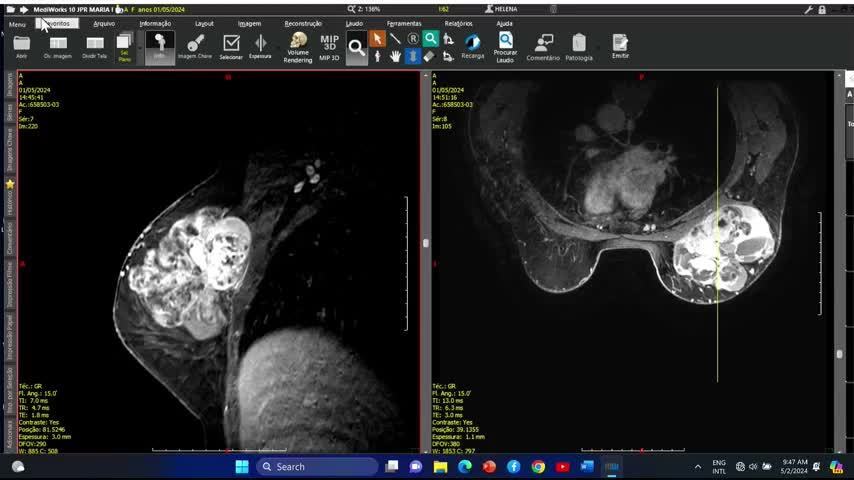
Task: Click the Imagem Chave key icon
Action: click(195, 46)
